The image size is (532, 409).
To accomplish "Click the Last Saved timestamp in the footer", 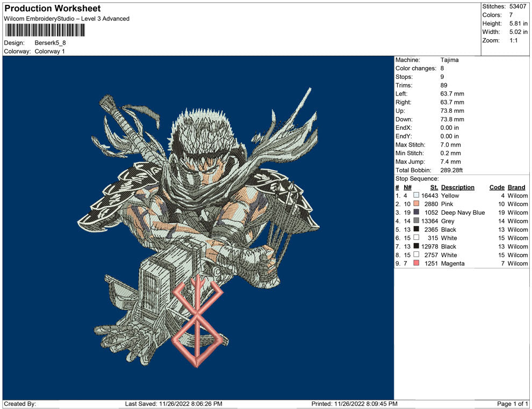I will (x=174, y=404).
